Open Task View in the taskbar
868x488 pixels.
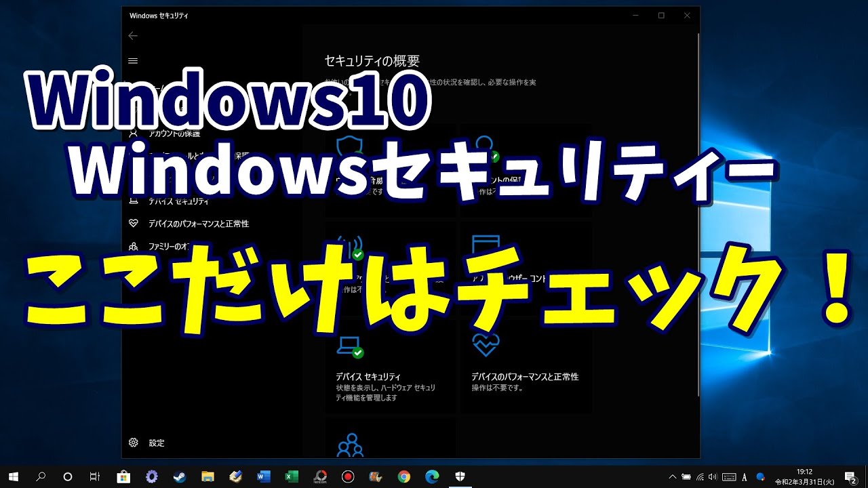95,476
